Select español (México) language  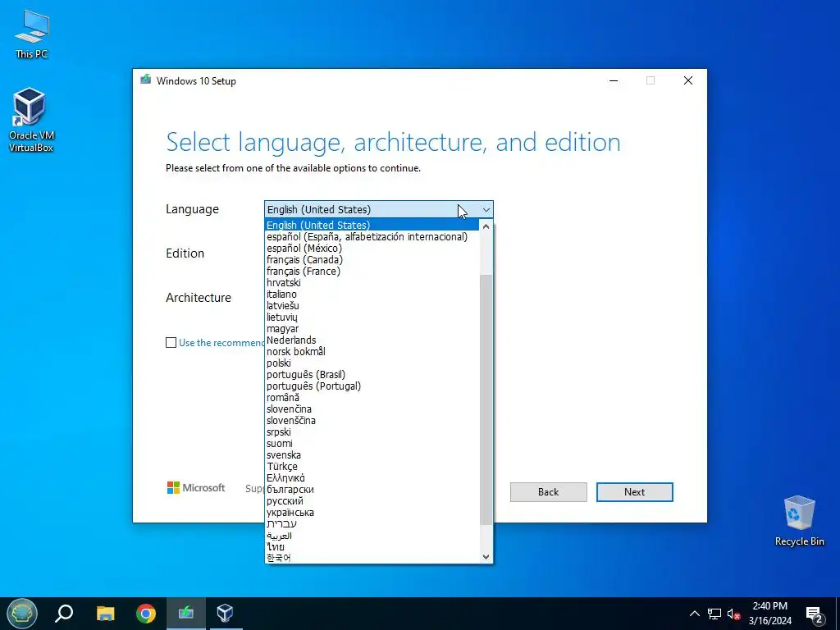(372, 248)
